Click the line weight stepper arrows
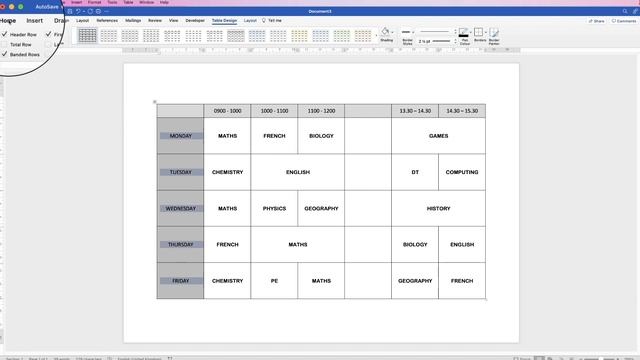Viewport: 640px width, 360px height. (x=455, y=41)
